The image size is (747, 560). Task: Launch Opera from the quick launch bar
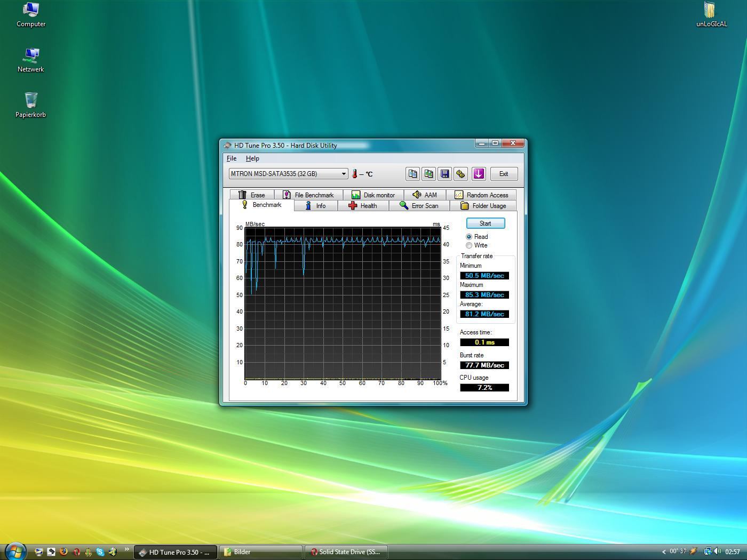76,552
